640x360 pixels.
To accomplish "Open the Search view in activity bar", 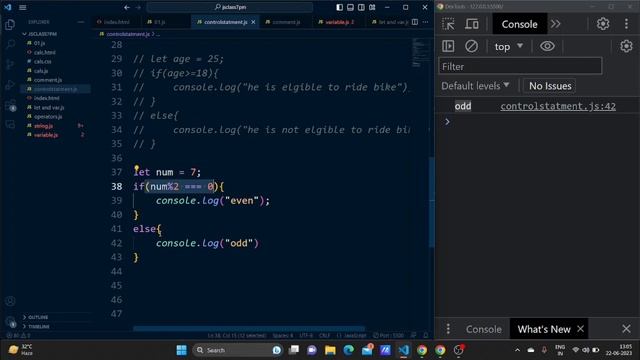I will click(10, 44).
